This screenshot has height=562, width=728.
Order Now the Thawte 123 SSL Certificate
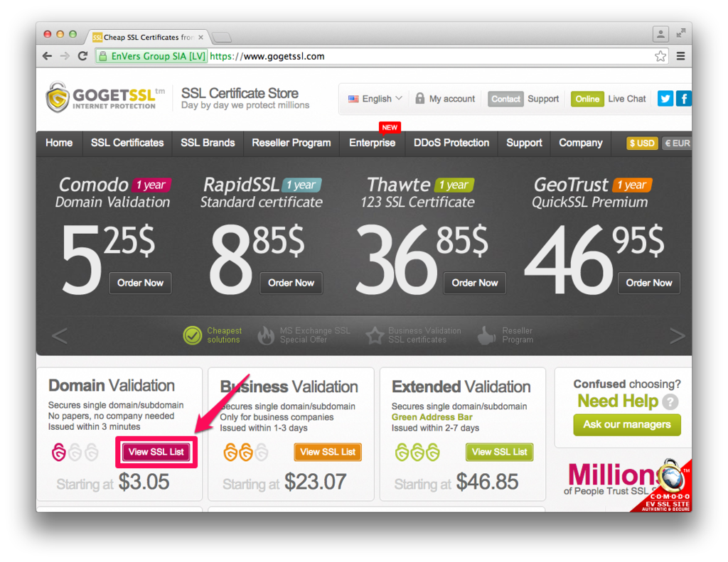point(474,283)
